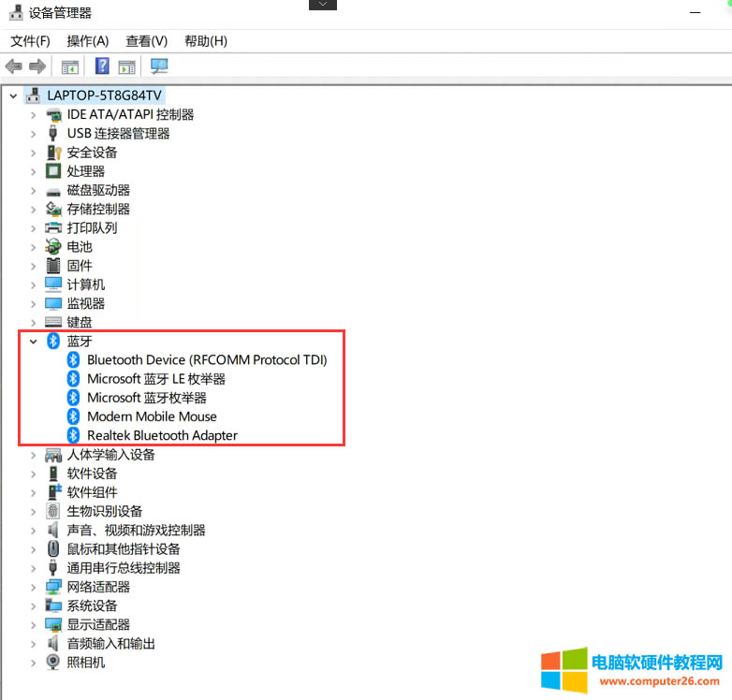The width and height of the screenshot is (732, 700).
Task: Click the 鼠标和其他指针设备 mouse icon
Action: coord(53,548)
